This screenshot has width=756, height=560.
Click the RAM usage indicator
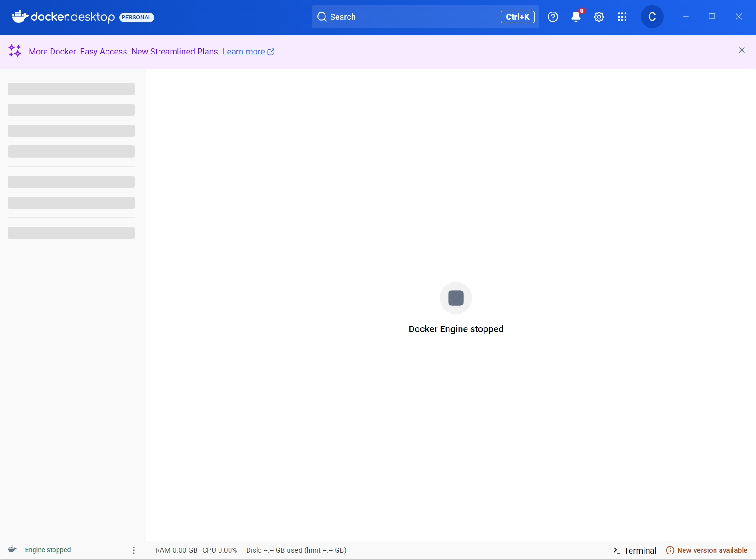click(176, 550)
